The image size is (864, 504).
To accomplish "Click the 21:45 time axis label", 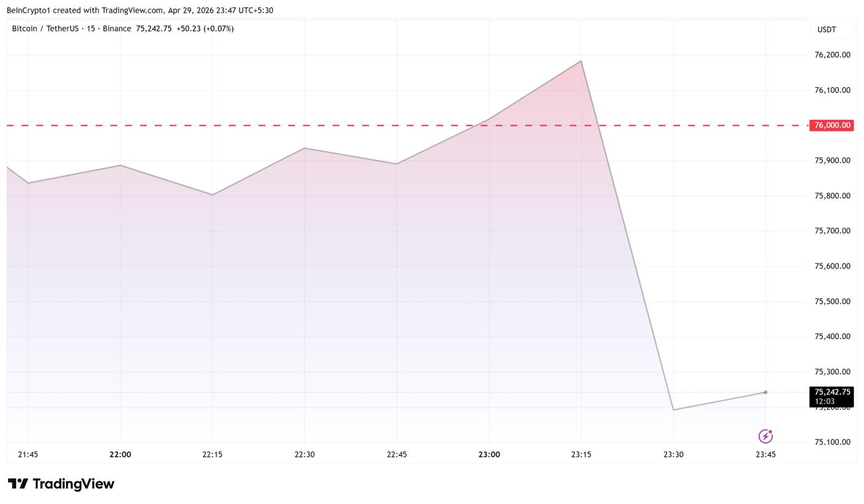I will point(28,455).
